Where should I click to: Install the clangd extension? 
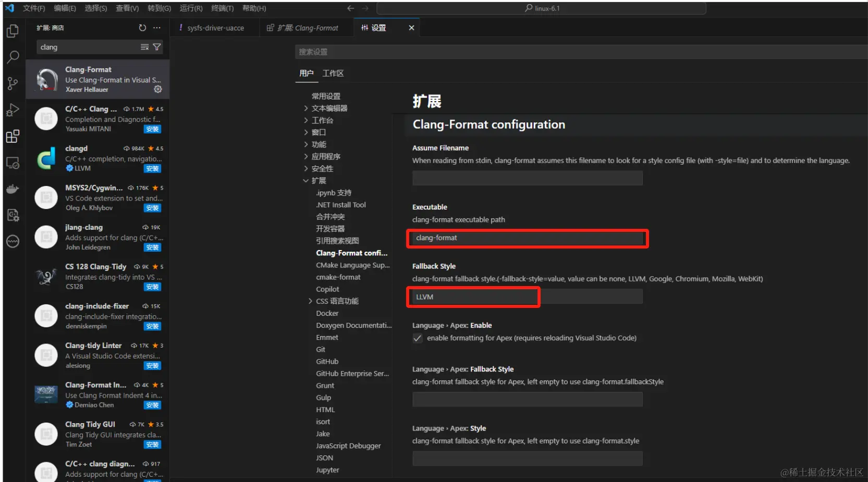click(153, 168)
